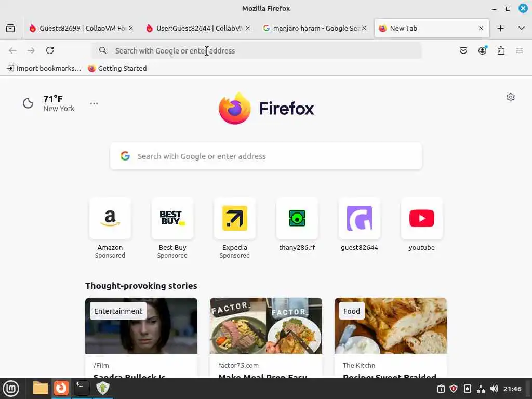Select the New Tab tab
This screenshot has height=399, width=532.
(432, 28)
